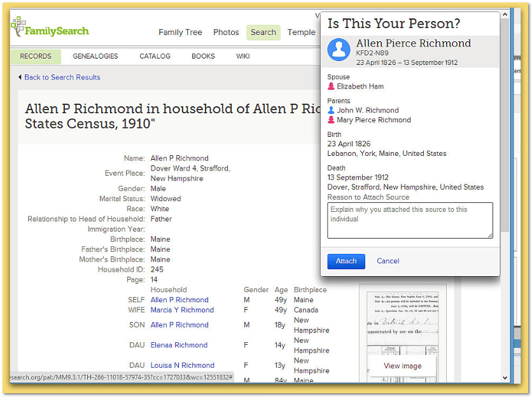This screenshot has height=397, width=532.
Task: Select the Search menu item
Action: coord(263,32)
